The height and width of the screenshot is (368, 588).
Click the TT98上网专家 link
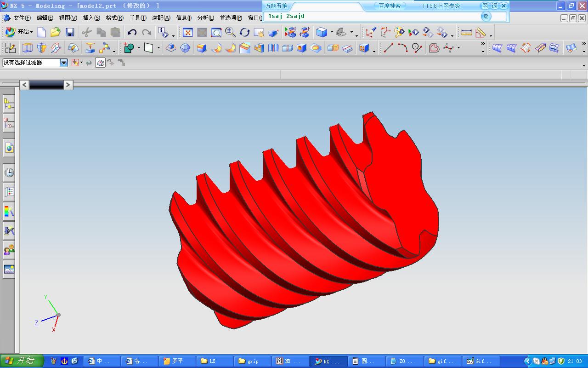(x=441, y=6)
